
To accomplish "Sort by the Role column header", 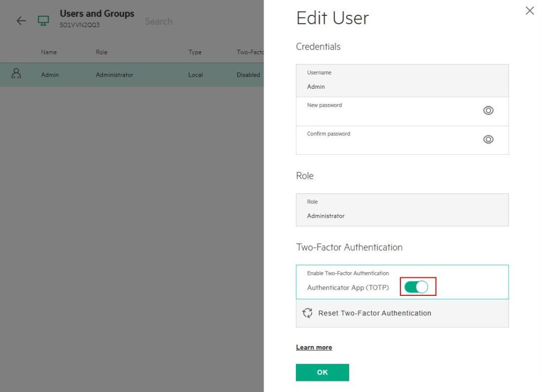I will pyautogui.click(x=101, y=52).
